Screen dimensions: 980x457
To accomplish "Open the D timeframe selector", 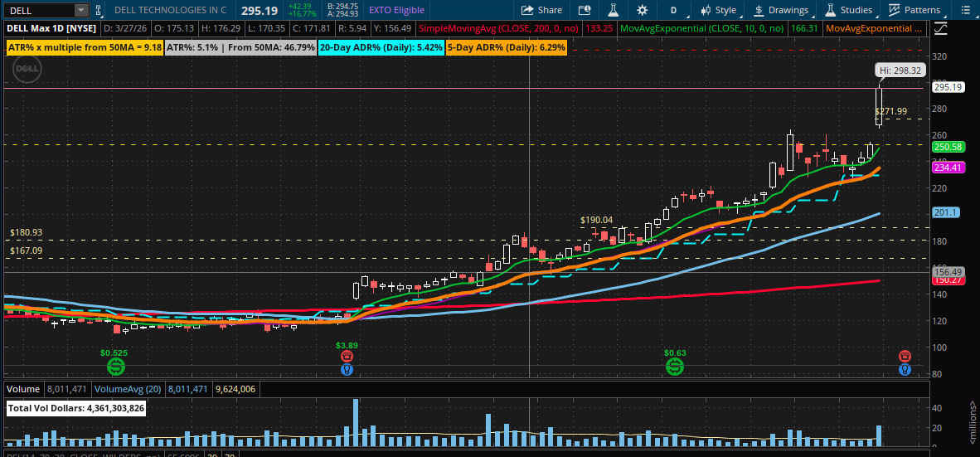I will click(673, 10).
